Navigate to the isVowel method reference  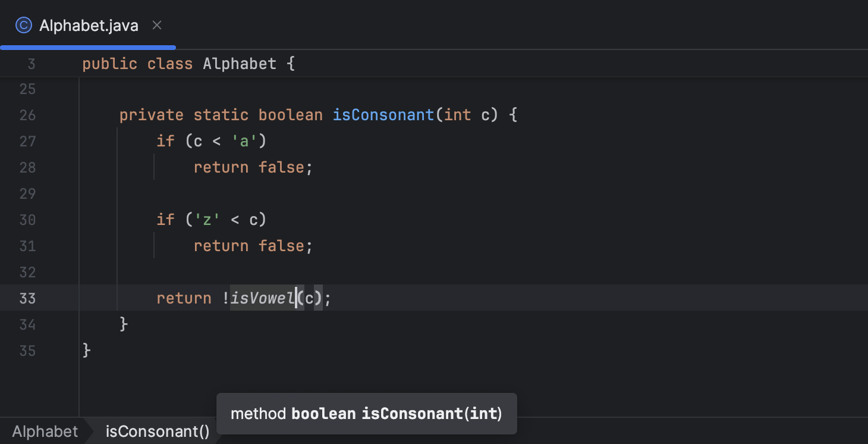pos(262,298)
